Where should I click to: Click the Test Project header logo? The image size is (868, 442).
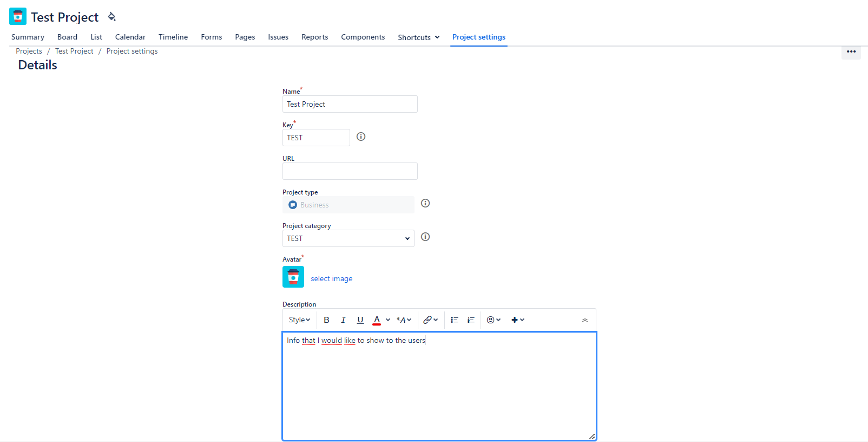click(x=18, y=16)
